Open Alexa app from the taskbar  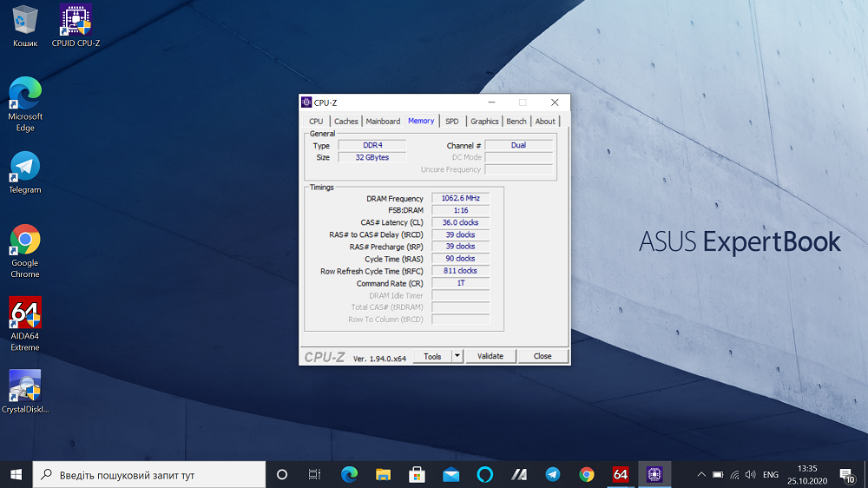[485, 475]
